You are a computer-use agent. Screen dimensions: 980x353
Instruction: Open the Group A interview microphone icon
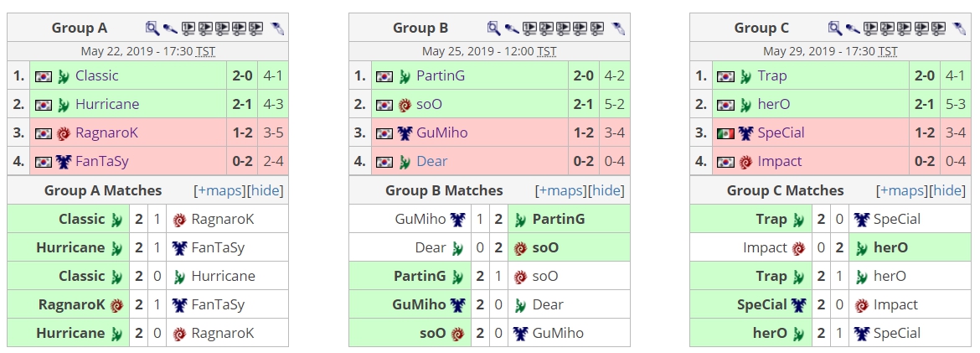170,29
